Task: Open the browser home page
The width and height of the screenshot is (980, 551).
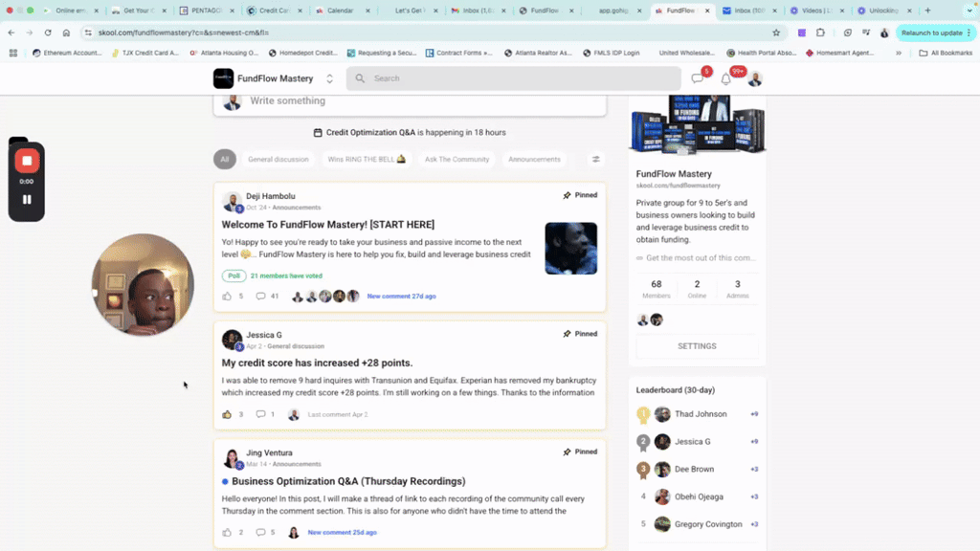Action: point(66,33)
